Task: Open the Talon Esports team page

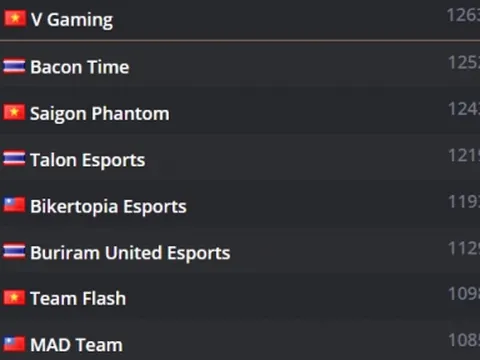Action: (x=88, y=160)
